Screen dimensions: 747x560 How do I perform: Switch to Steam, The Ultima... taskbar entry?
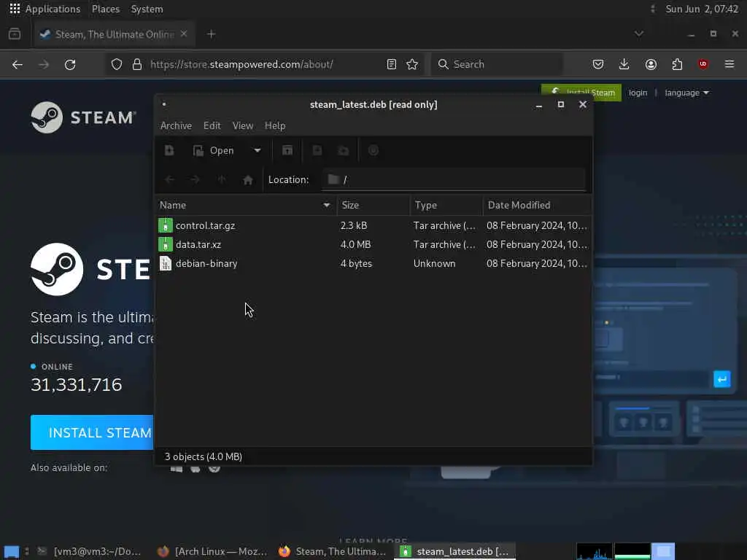(x=333, y=551)
